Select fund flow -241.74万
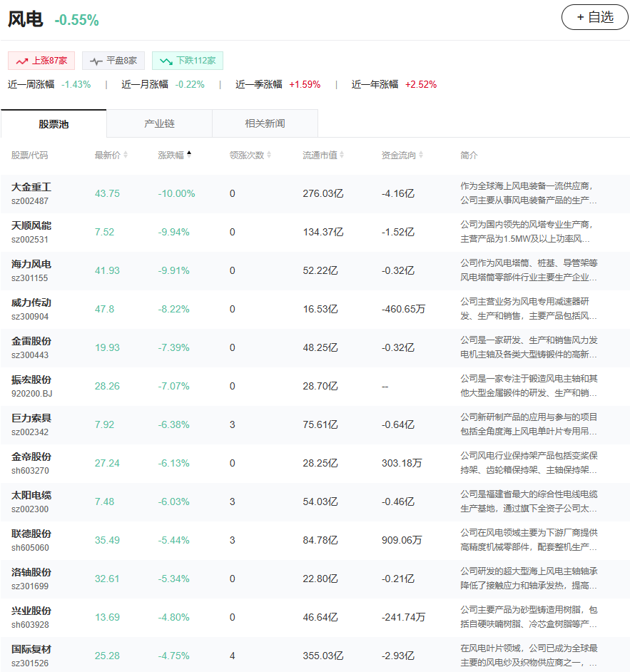 click(403, 617)
